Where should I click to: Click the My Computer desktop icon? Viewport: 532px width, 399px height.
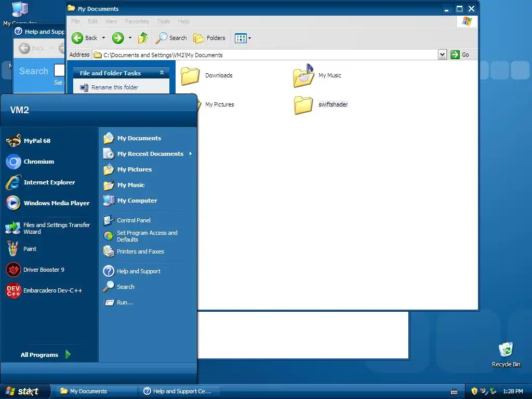point(20,14)
